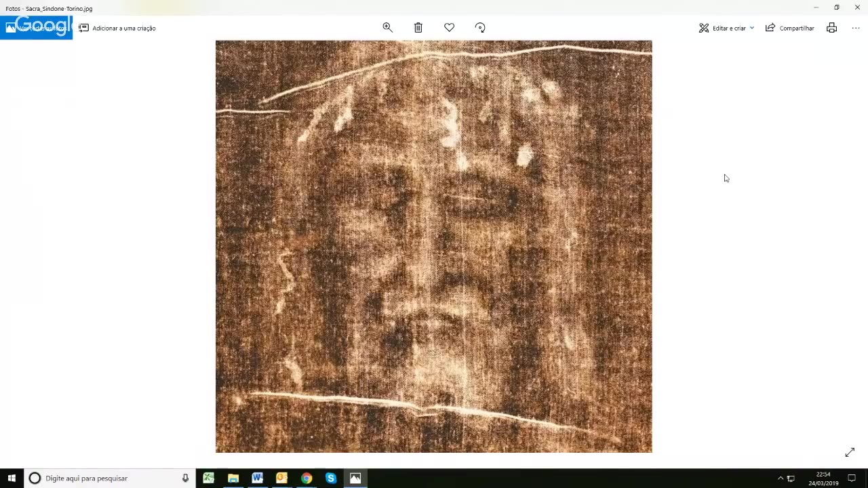This screenshot has height=488, width=868.
Task: Open the three-dot more options menu
Action: click(x=856, y=28)
